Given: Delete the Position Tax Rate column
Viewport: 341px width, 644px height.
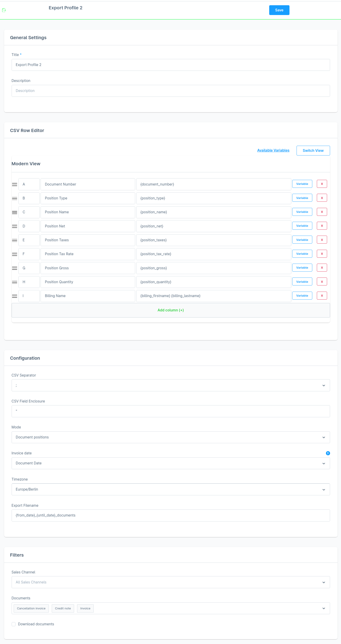Looking at the screenshot, I should [x=322, y=254].
